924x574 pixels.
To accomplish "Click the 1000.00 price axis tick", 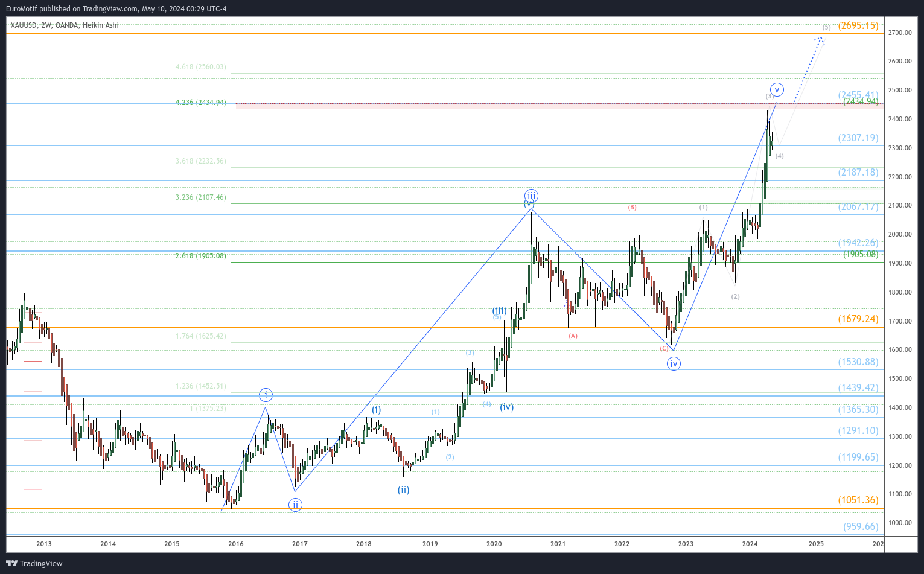I will tap(900, 523).
